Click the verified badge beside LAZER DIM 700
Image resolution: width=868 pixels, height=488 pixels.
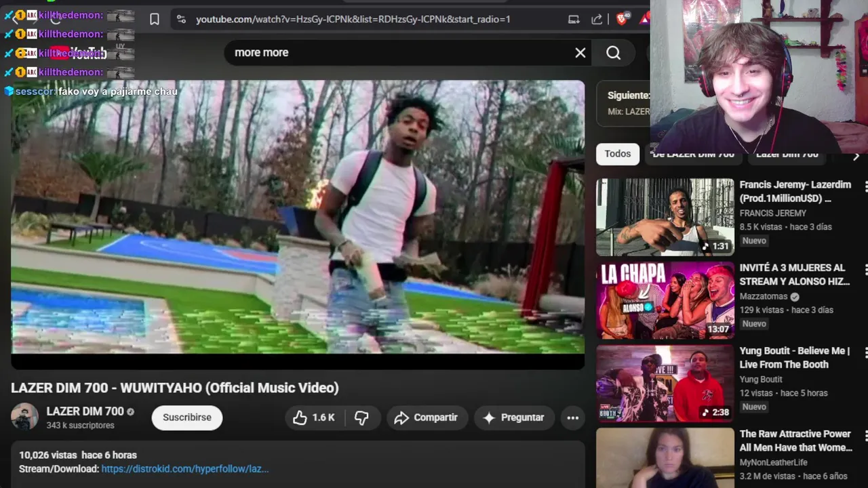[130, 411]
